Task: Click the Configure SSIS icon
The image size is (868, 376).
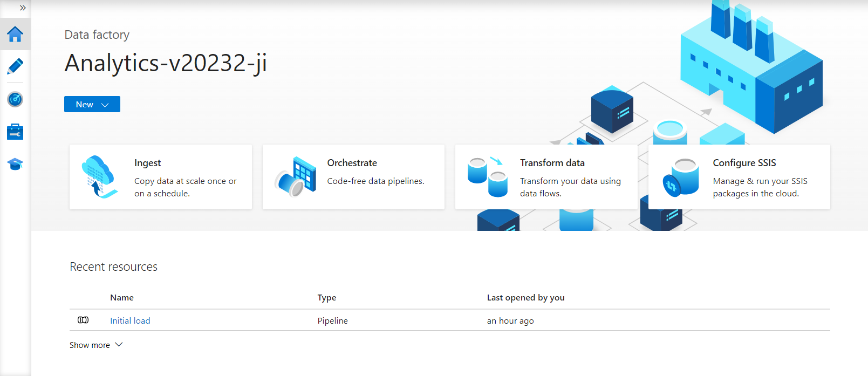Action: pyautogui.click(x=681, y=177)
